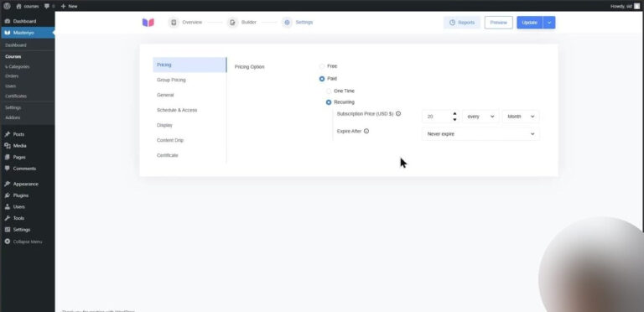Image resolution: width=644 pixels, height=312 pixels.
Task: Switch to the Pricing settings tab
Action: [190, 65]
